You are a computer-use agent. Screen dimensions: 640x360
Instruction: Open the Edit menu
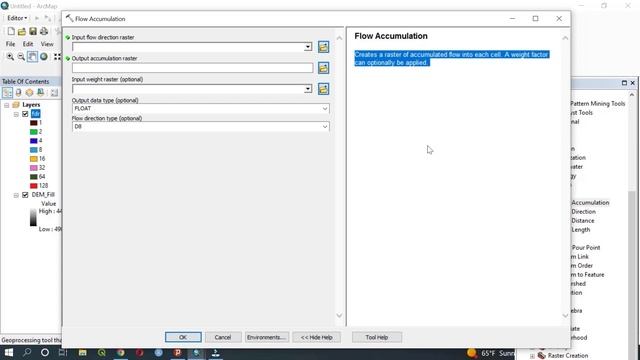tap(28, 44)
